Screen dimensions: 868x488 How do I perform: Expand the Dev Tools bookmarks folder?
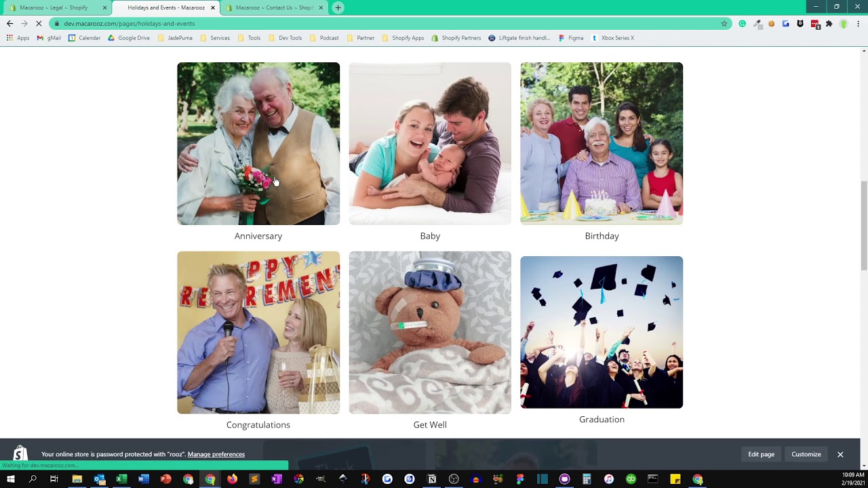[x=285, y=38]
